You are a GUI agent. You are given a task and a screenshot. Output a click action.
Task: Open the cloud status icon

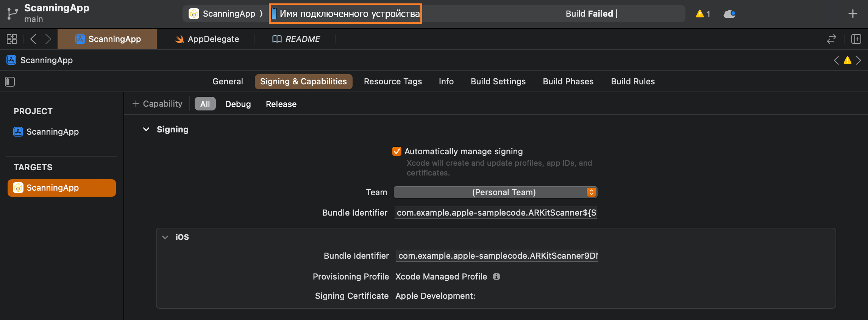(x=729, y=14)
